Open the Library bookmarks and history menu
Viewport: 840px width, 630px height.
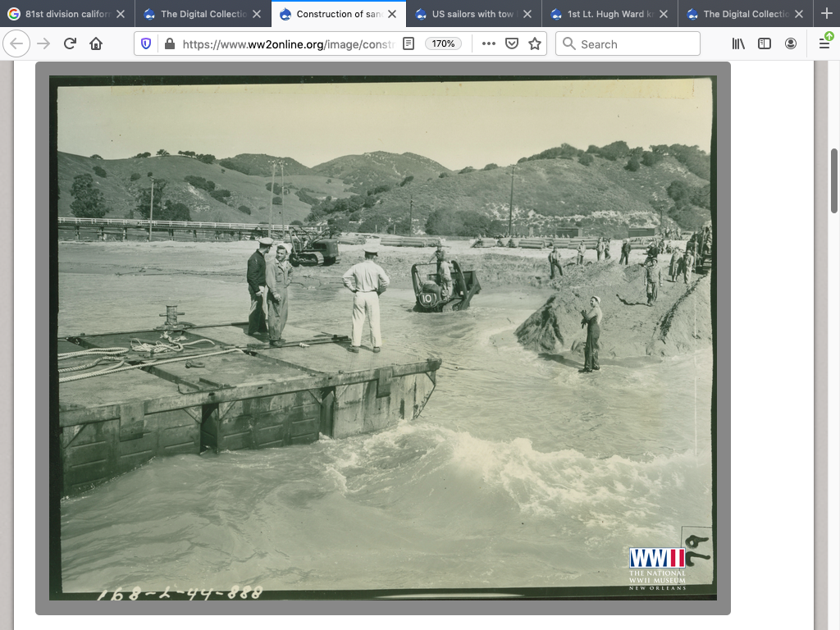click(x=738, y=43)
